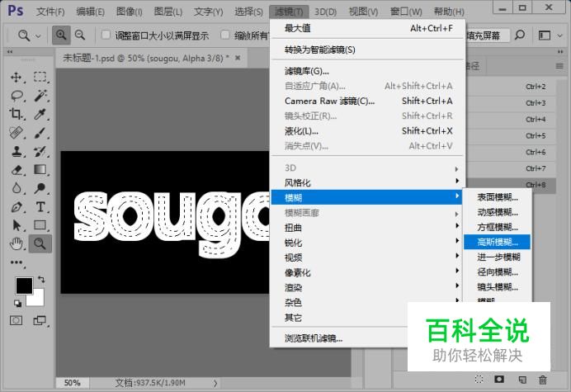Select the Path Selection tool
Image resolution: width=571 pixels, height=392 pixels.
click(17, 225)
